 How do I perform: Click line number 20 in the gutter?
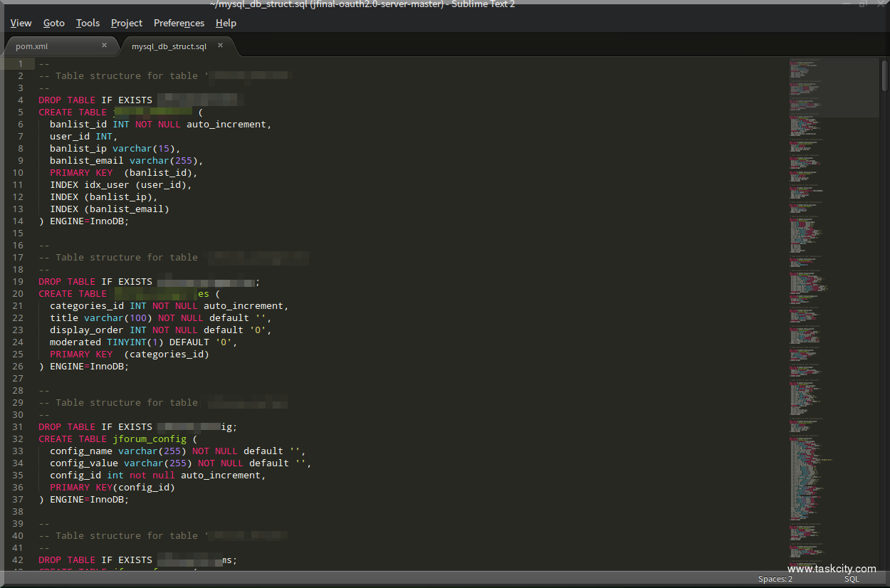[x=18, y=294]
